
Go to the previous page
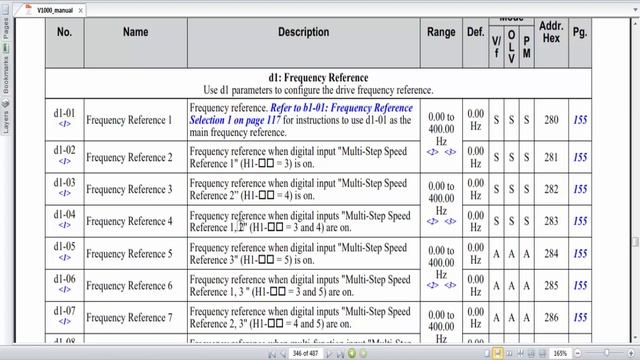[x=283, y=354]
